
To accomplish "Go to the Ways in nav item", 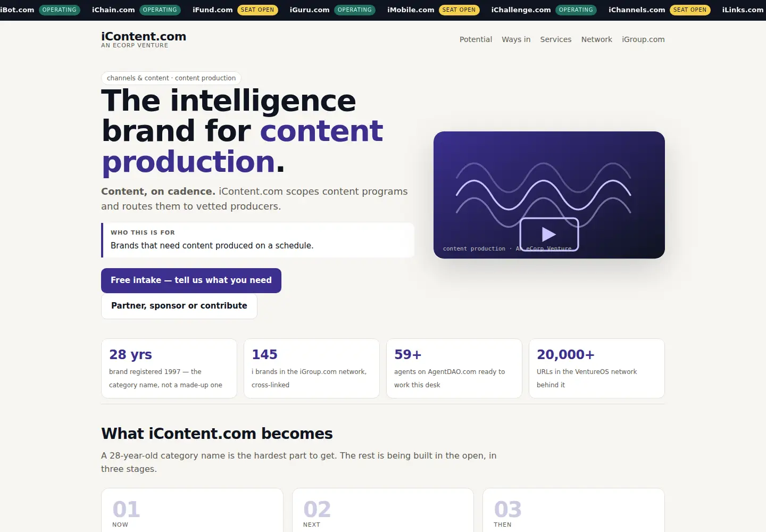I will 516,39.
